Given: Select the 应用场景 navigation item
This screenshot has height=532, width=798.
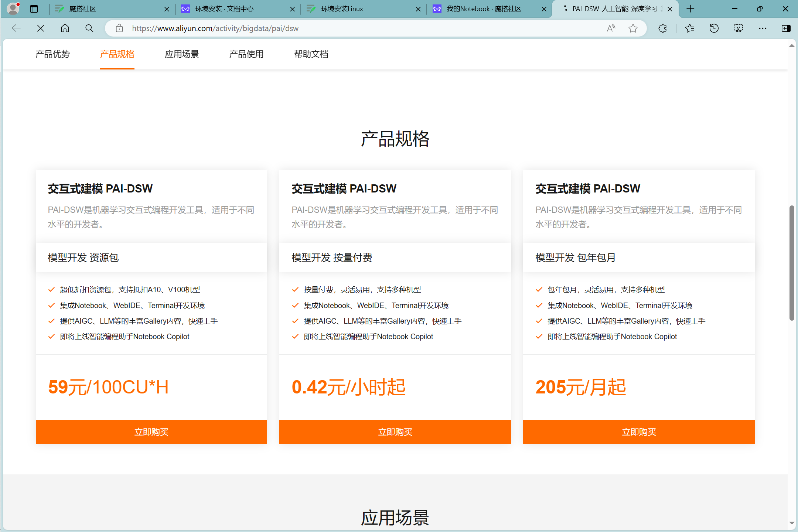Looking at the screenshot, I should 182,54.
